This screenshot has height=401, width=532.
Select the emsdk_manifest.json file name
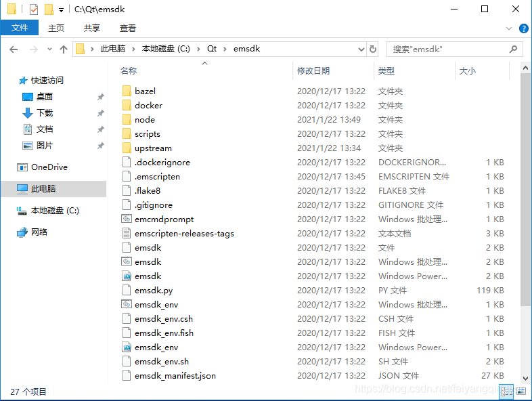tap(175, 376)
